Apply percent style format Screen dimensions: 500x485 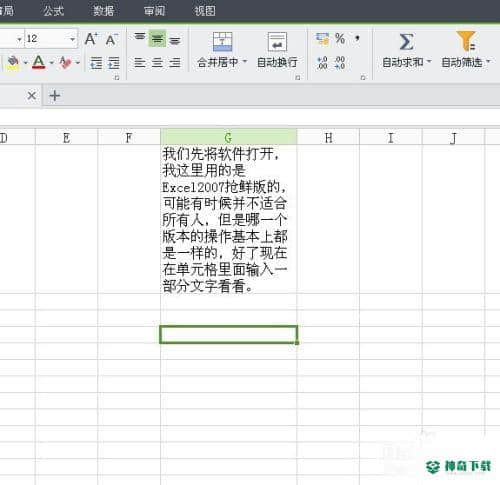tap(340, 38)
